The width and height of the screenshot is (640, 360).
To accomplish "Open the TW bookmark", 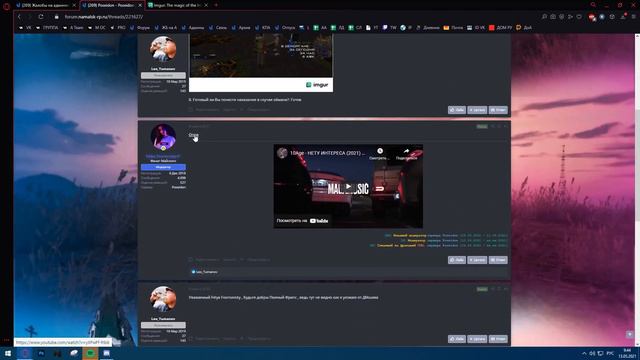I will [389, 28].
